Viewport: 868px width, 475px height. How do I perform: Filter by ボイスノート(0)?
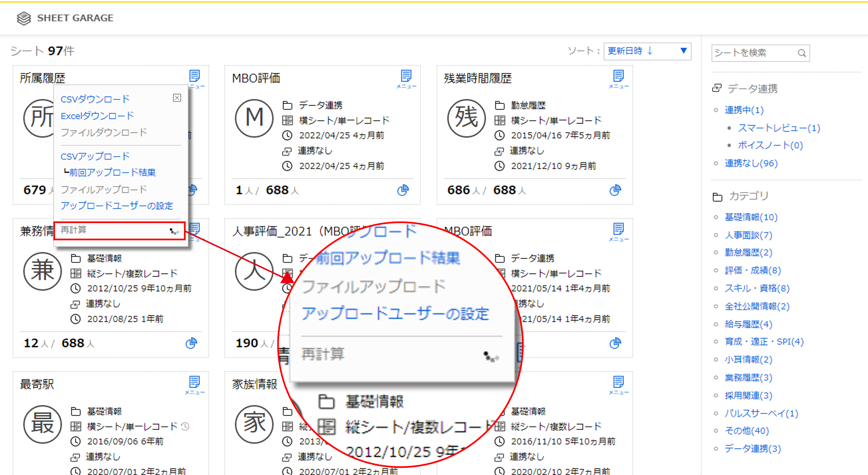770,145
